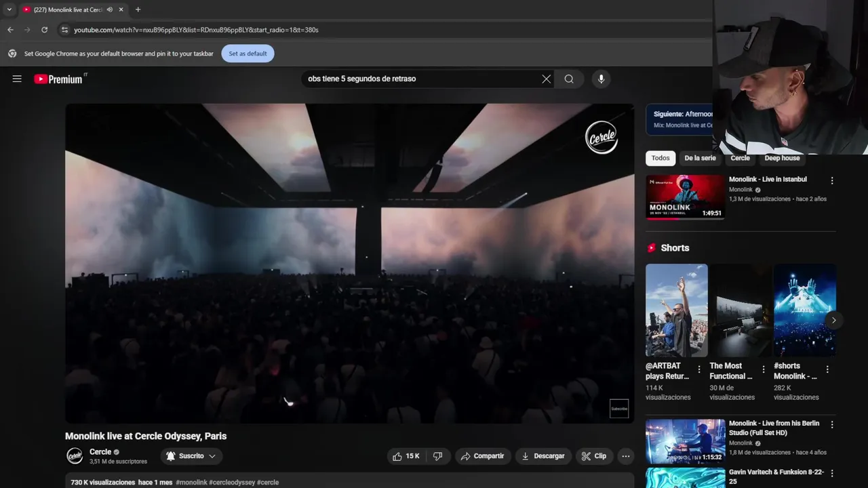Screen dimensions: 868x488
Task: Reload the page with refresh icon
Action: (x=44, y=30)
